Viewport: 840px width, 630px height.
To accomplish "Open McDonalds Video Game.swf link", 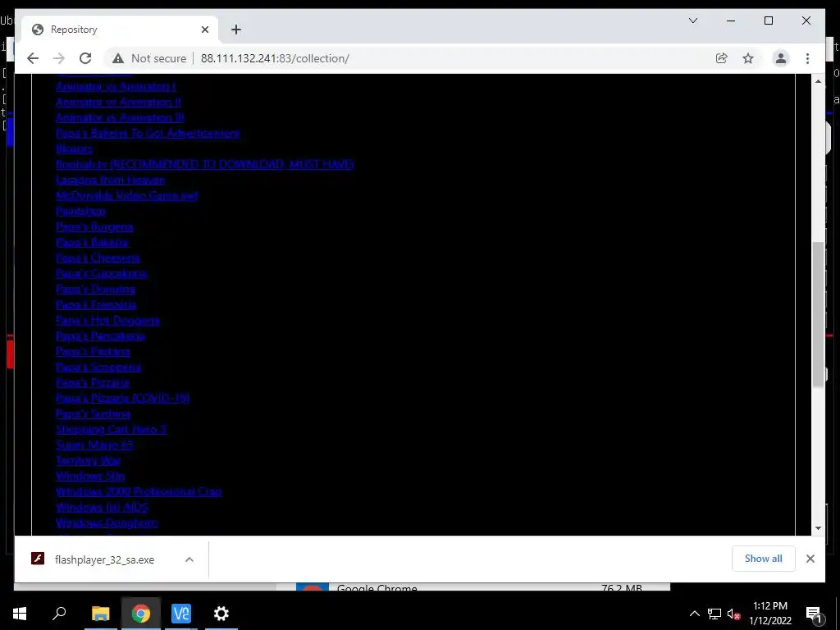I will click(127, 195).
